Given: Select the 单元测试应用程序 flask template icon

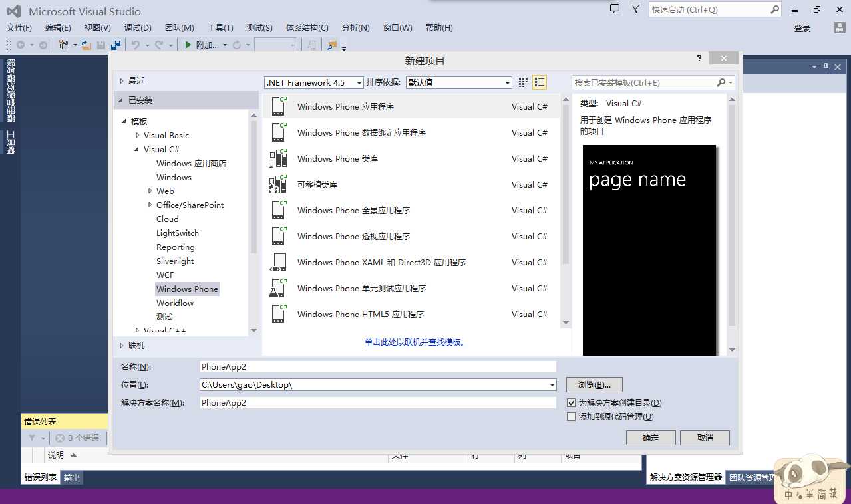Looking at the screenshot, I should click(x=278, y=288).
